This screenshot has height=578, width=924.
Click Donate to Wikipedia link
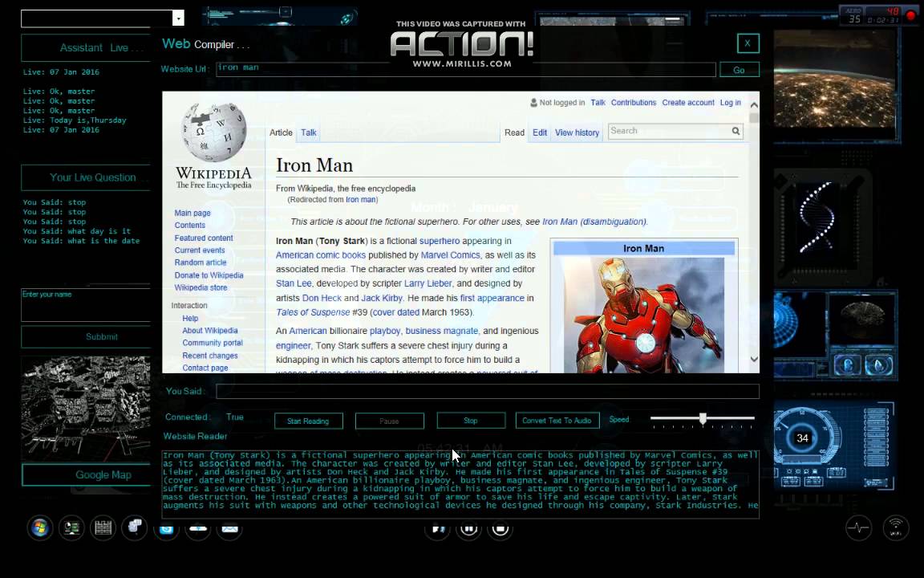209,275
